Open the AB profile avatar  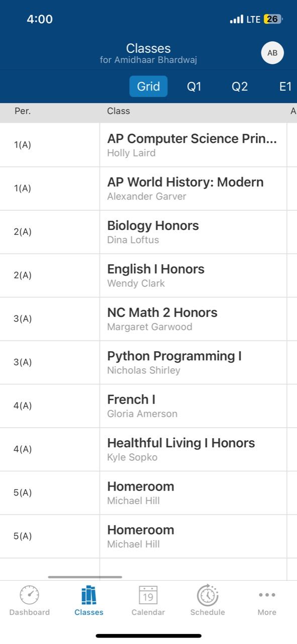click(272, 53)
